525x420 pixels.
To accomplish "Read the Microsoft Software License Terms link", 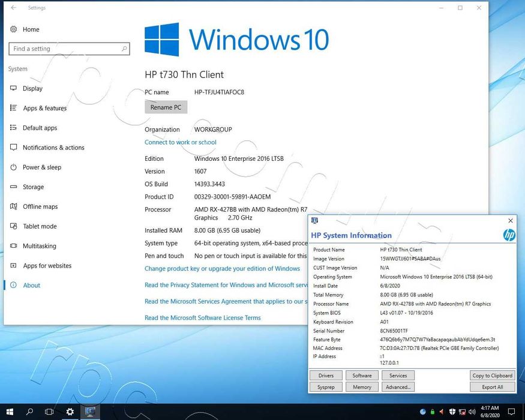I will click(x=203, y=318).
